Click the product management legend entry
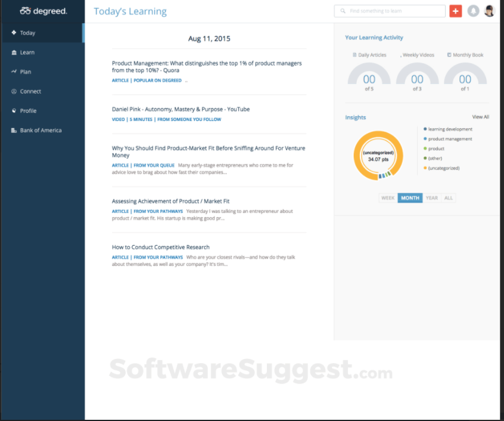This screenshot has width=504, height=421. coord(448,139)
